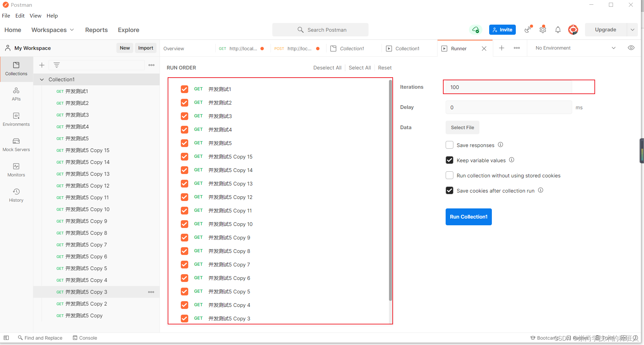Screen dimensions: 644x345
Task: Enable Run collection without using stored cookies
Action: (x=449, y=175)
